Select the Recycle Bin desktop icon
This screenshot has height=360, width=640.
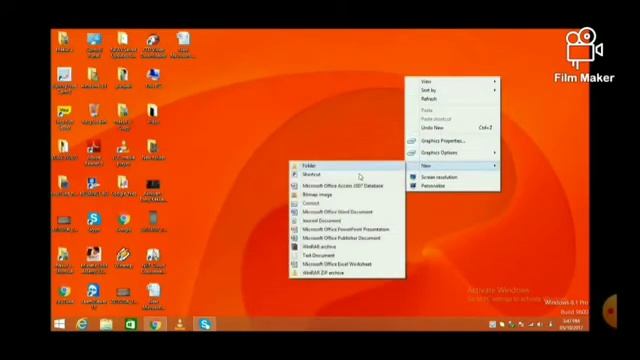pos(94,114)
